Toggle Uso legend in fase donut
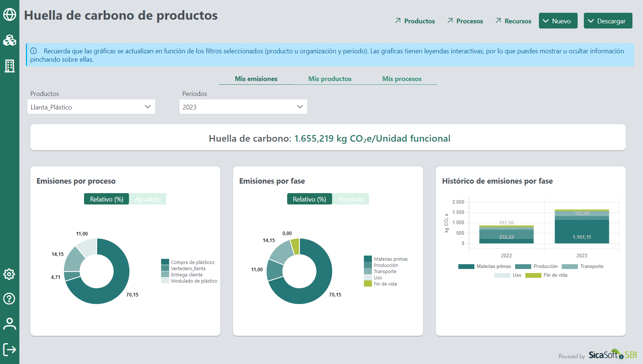This screenshot has width=643, height=364. [373, 277]
